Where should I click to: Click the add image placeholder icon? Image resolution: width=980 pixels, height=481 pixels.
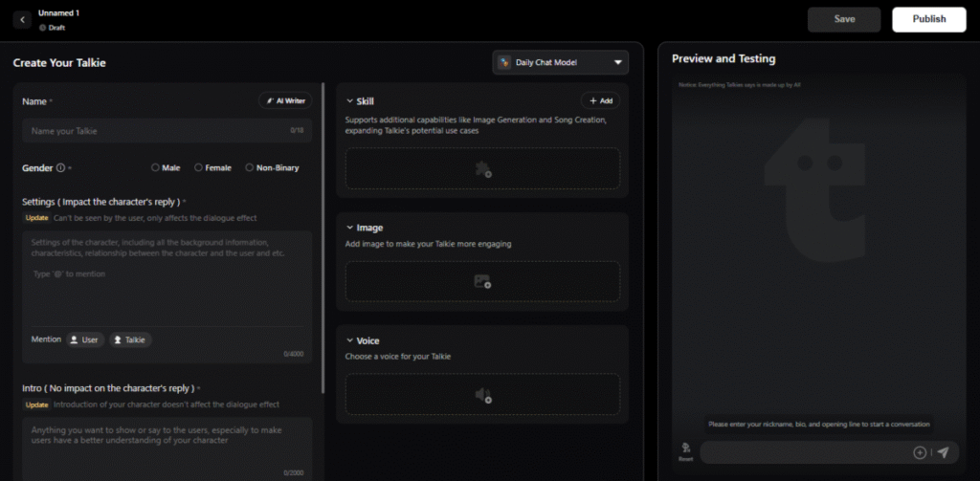(x=482, y=282)
